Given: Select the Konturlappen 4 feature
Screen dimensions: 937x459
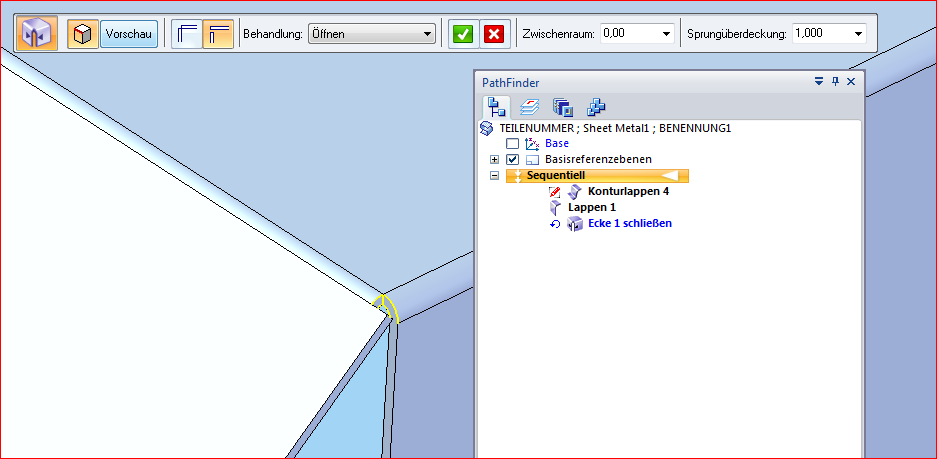Looking at the screenshot, I should 628,192.
